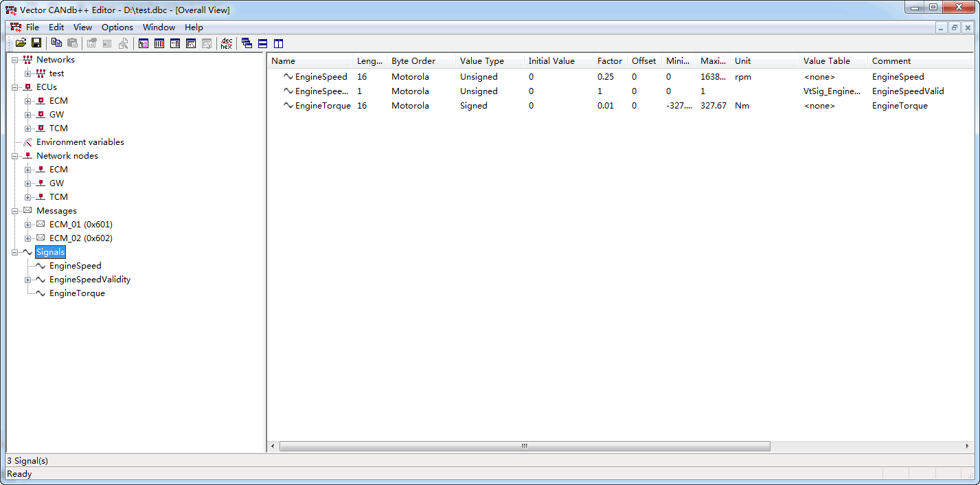The width and height of the screenshot is (980, 485).
Task: Sort signals by clicking the Name column header
Action: click(x=282, y=60)
